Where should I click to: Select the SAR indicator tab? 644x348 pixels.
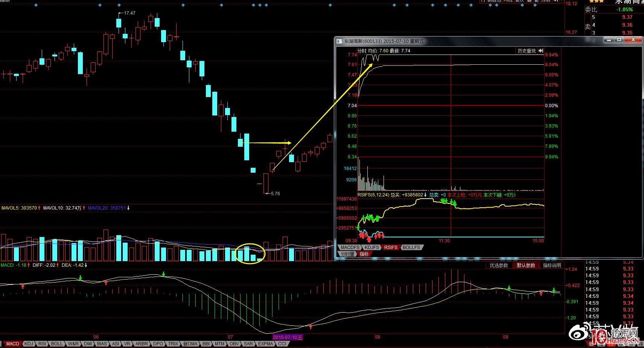[x=248, y=344]
